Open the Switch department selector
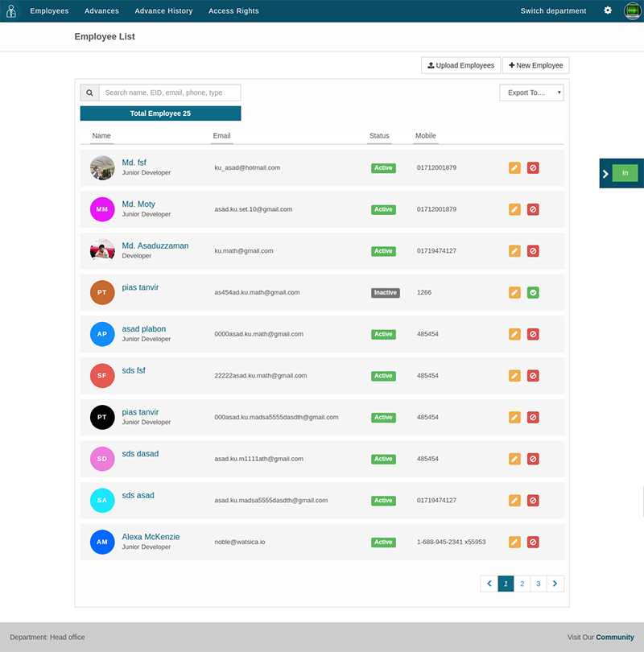644x652 pixels. (553, 10)
